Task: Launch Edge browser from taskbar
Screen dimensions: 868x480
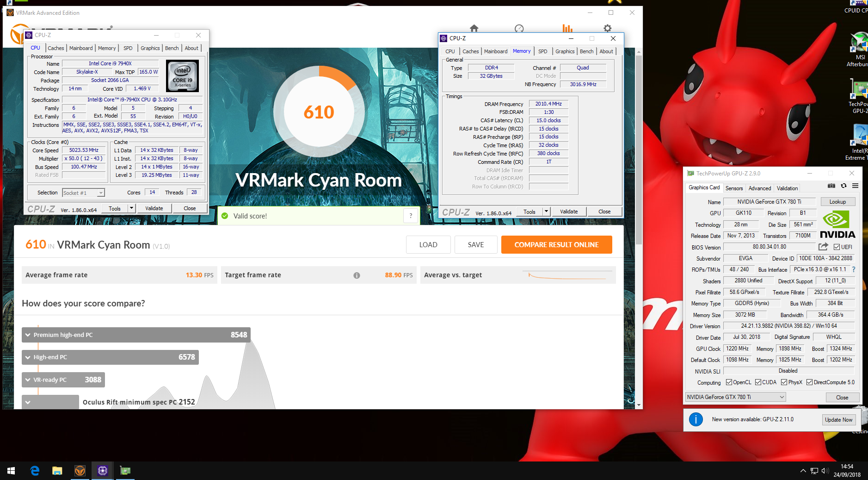Action: point(35,471)
